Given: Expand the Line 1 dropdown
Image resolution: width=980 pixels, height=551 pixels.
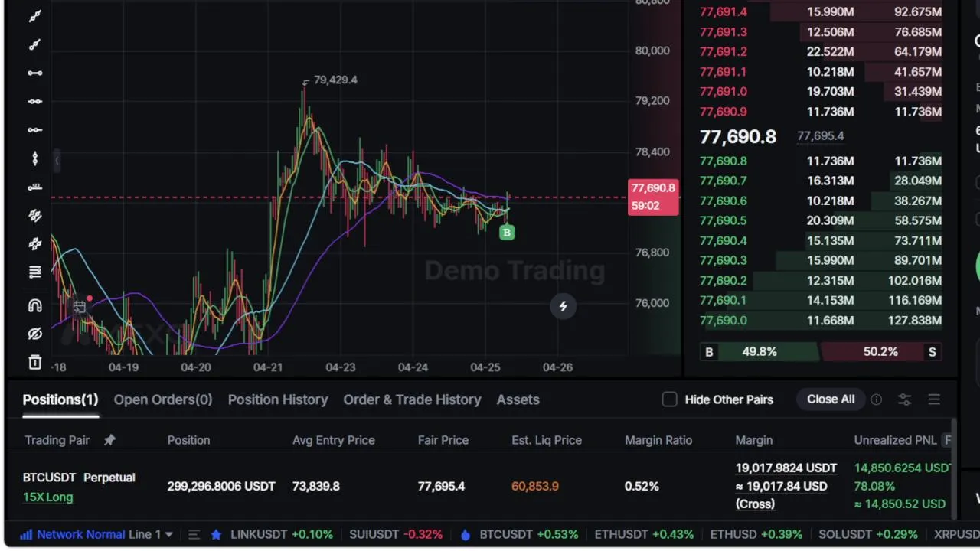Looking at the screenshot, I should click(151, 535).
